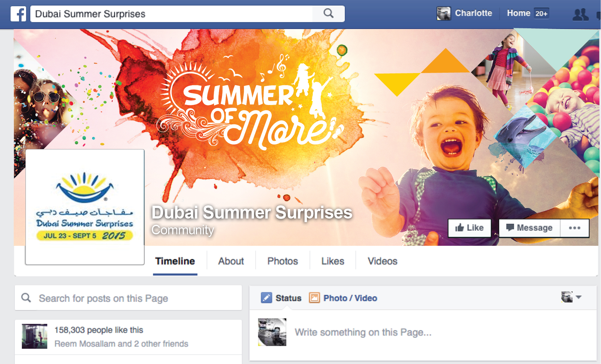Go to the Photos tab

point(283,261)
